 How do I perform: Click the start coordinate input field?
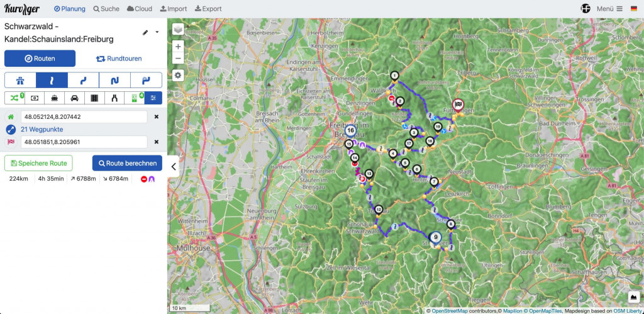(x=84, y=117)
